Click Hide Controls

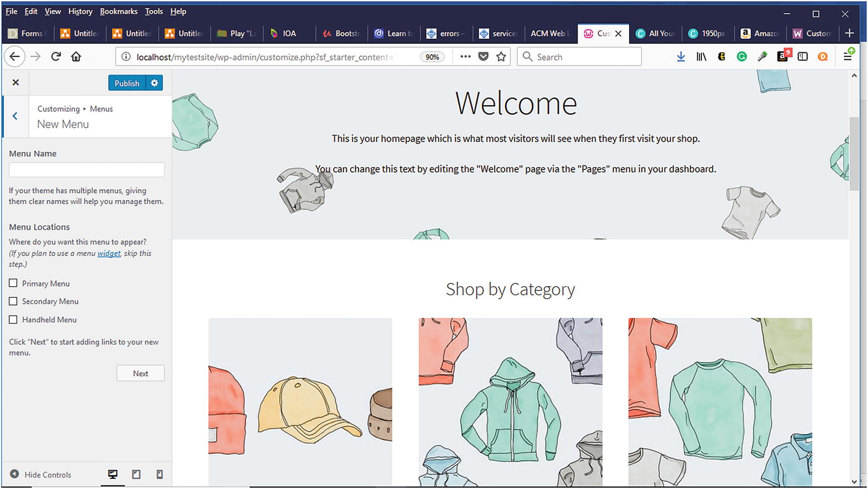(41, 474)
